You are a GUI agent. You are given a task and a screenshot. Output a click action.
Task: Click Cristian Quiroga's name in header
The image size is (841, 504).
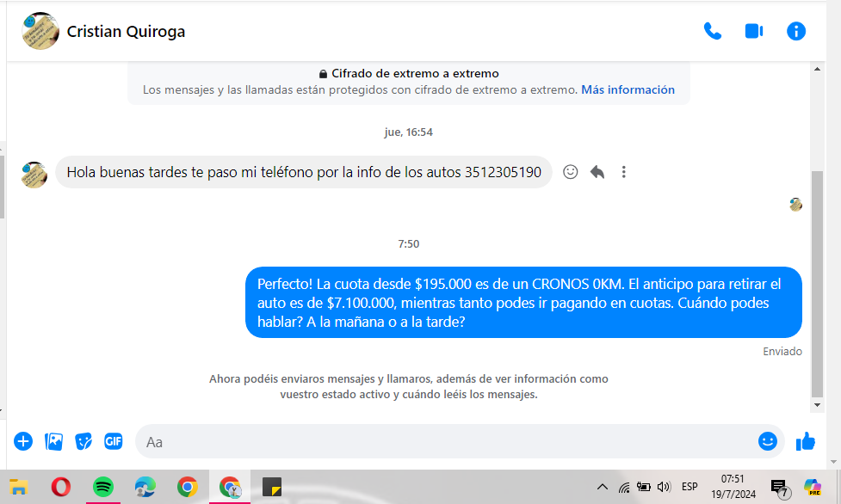126,32
